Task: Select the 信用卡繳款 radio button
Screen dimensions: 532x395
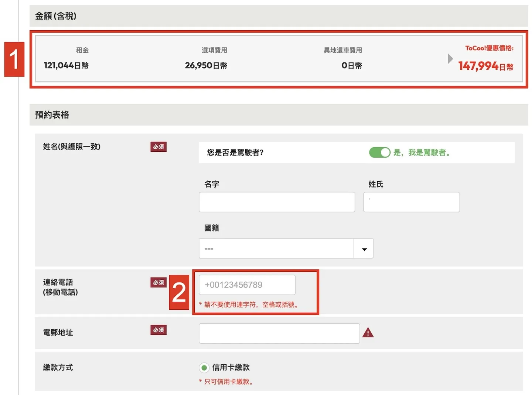Action: 204,368
